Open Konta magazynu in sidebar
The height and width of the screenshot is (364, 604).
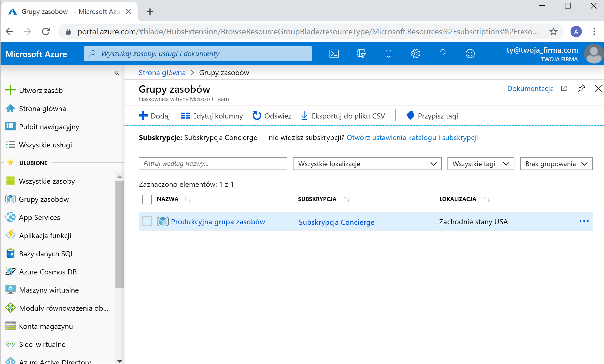tap(39, 326)
